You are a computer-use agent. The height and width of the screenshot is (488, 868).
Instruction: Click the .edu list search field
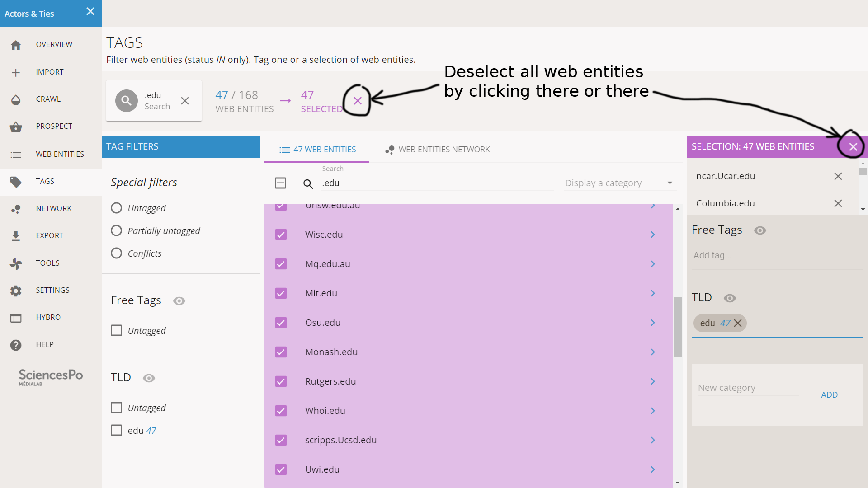(x=437, y=183)
